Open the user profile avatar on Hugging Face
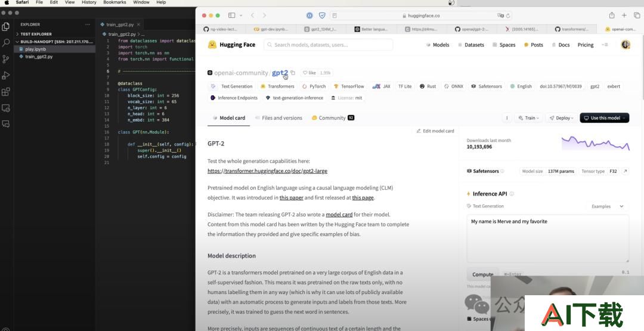The image size is (644, 331). click(x=625, y=45)
